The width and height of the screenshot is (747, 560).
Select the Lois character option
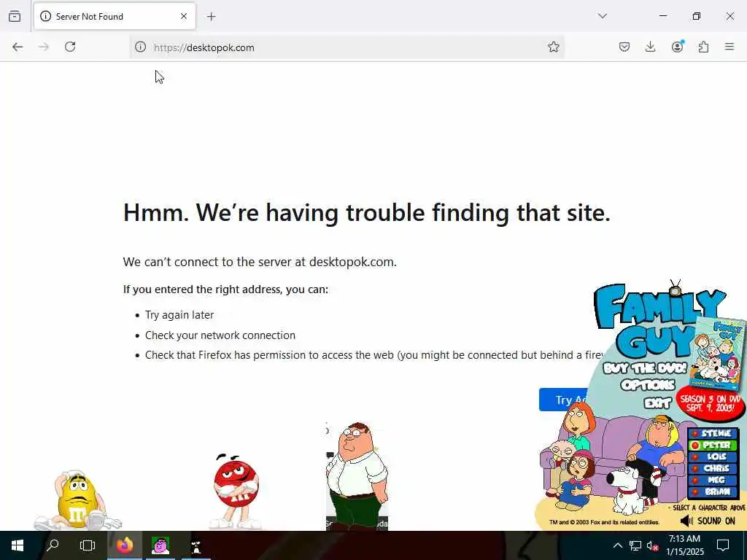pyautogui.click(x=712, y=456)
